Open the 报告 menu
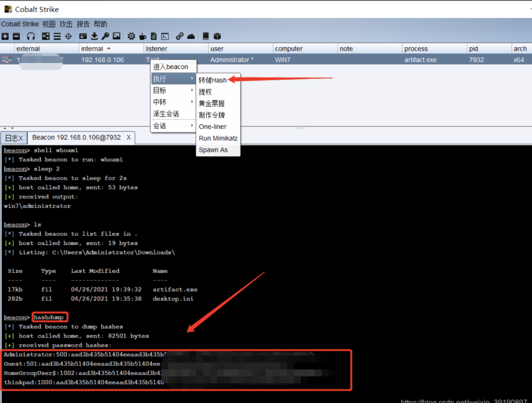The width and height of the screenshot is (532, 403). point(83,24)
